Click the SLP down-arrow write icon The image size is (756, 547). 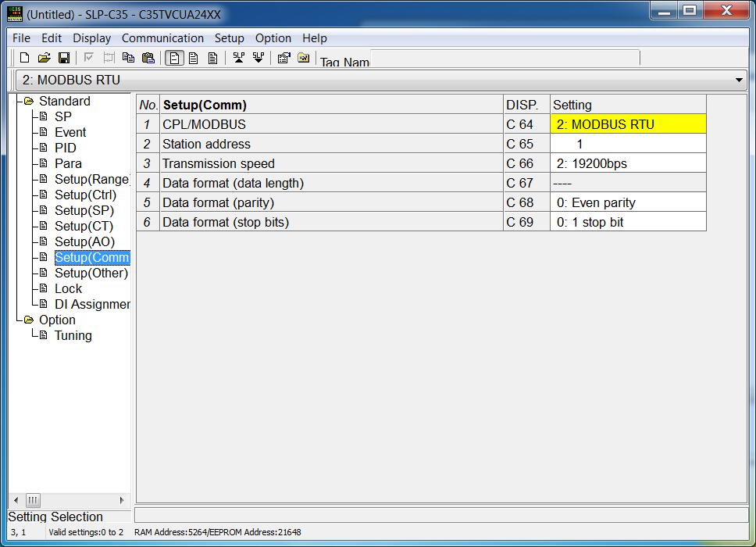(x=259, y=58)
